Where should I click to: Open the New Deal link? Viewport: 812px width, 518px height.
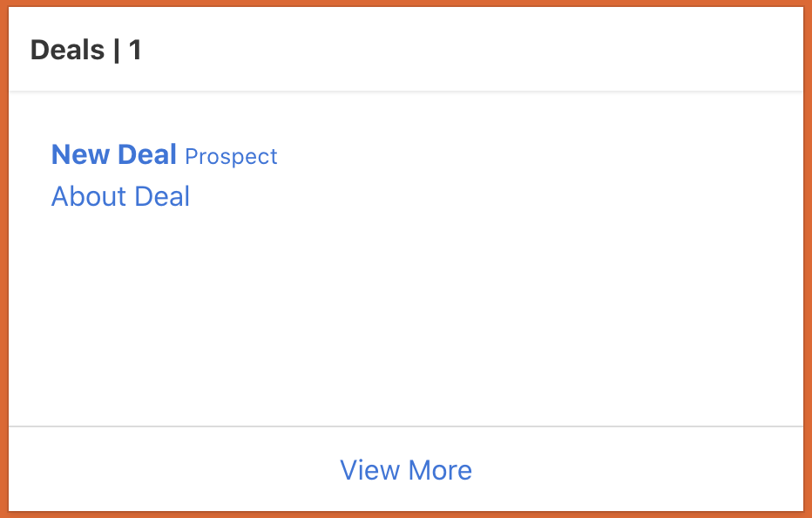114,155
